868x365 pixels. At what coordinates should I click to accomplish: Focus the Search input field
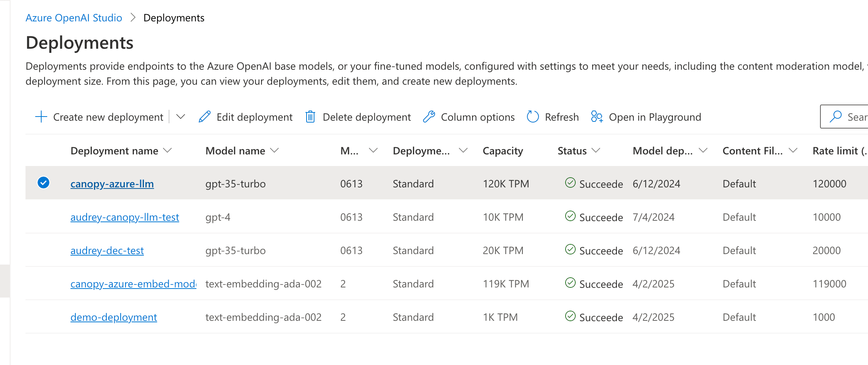tap(856, 117)
